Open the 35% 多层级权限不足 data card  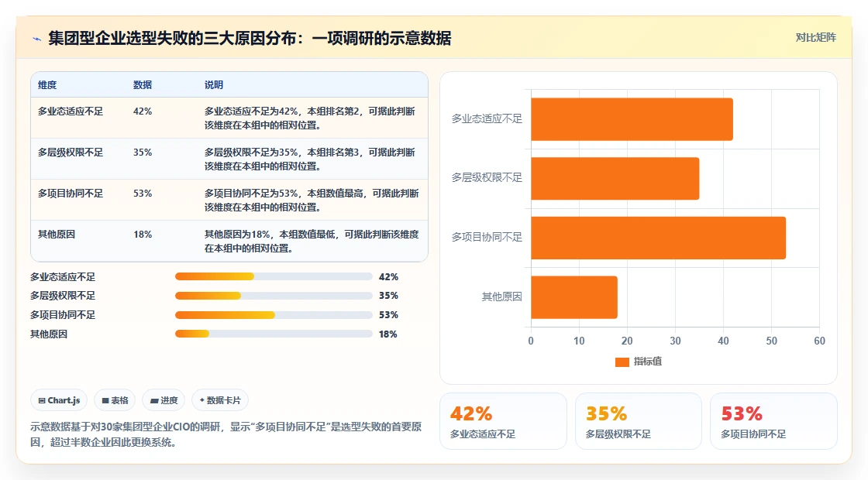(x=639, y=421)
